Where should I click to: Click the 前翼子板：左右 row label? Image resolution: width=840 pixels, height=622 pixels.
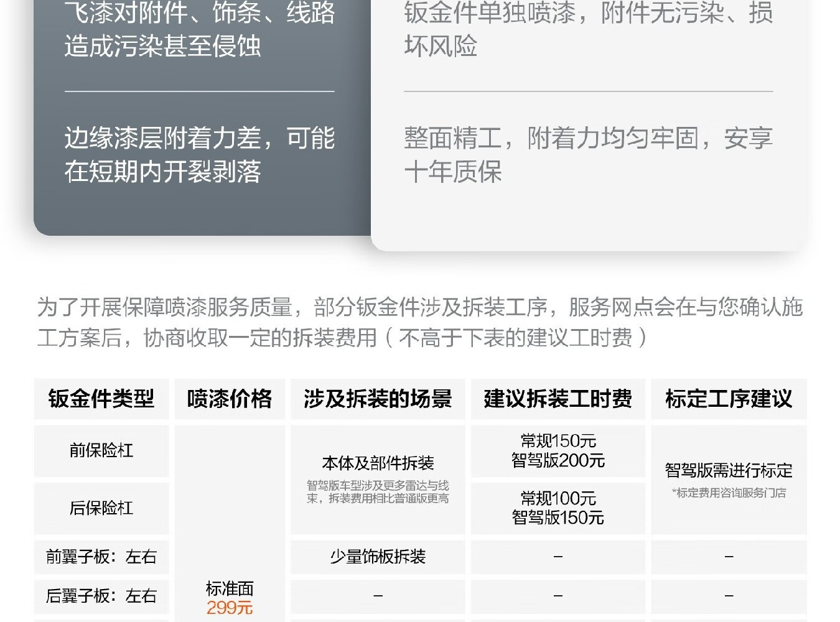[101, 556]
